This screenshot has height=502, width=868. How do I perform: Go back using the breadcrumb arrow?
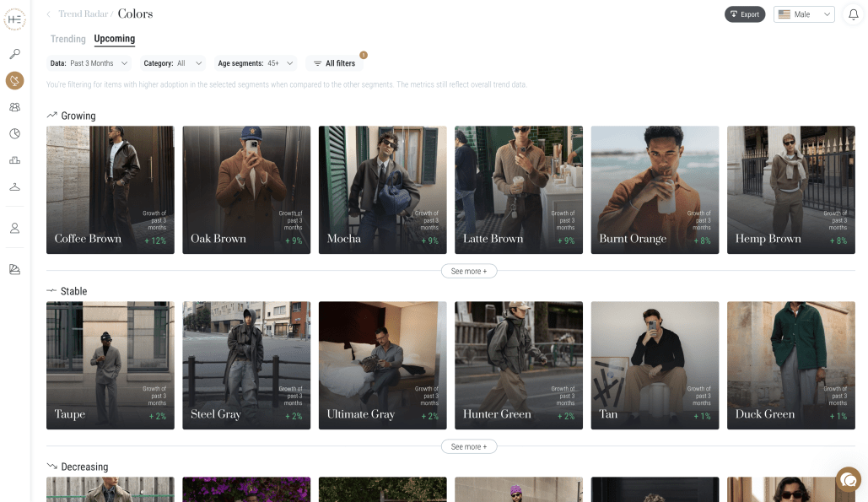49,13
